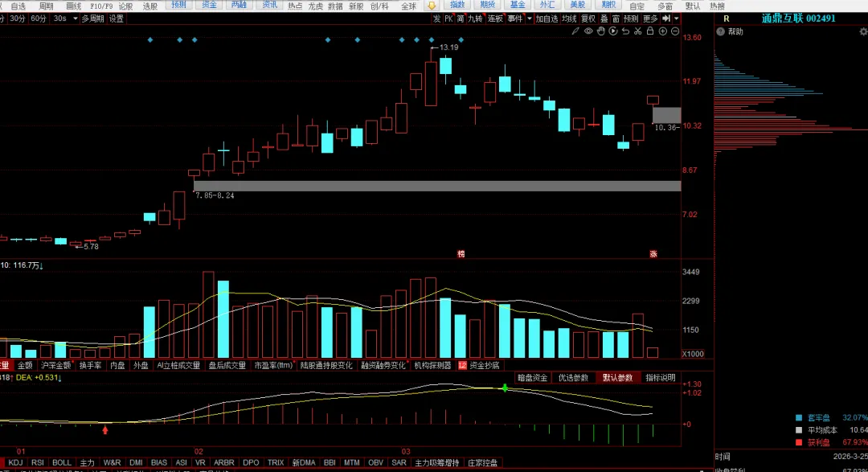Click the 指标说明 button
Image resolution: width=868 pixels, height=472 pixels.
click(661, 378)
